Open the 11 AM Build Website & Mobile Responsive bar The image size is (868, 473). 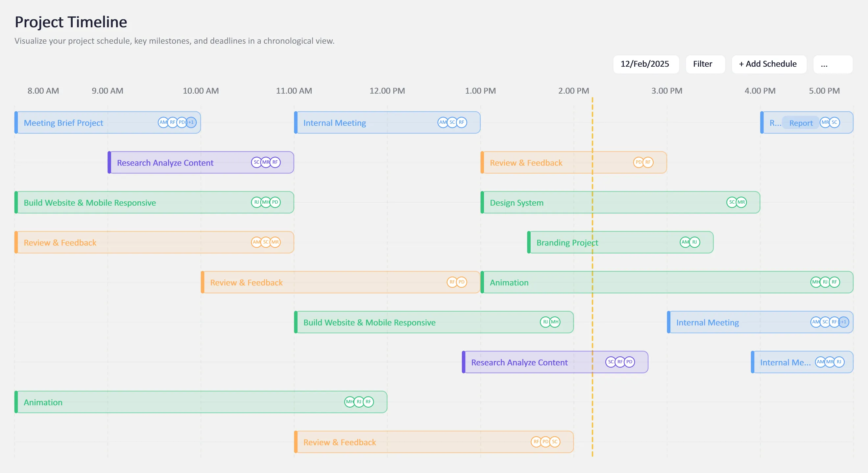[x=434, y=322]
